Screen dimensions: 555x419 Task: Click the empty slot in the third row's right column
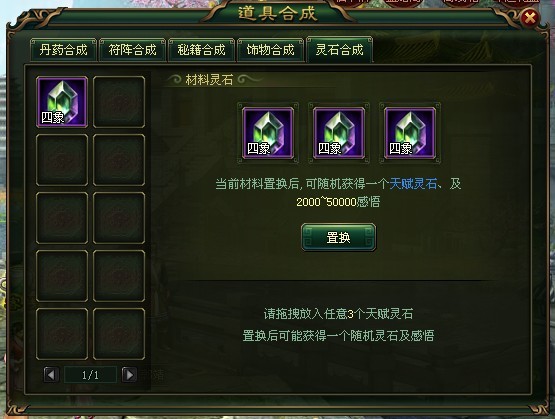coord(119,218)
